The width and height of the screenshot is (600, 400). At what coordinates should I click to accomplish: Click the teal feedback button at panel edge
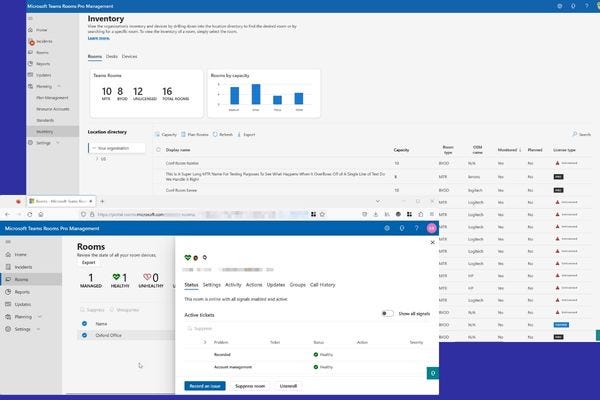[433, 373]
